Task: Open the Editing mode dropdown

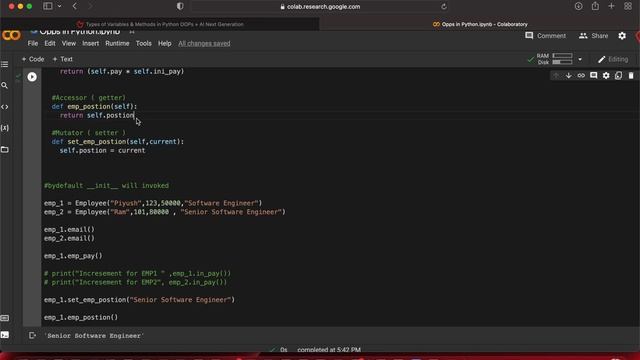Action: coord(613,60)
